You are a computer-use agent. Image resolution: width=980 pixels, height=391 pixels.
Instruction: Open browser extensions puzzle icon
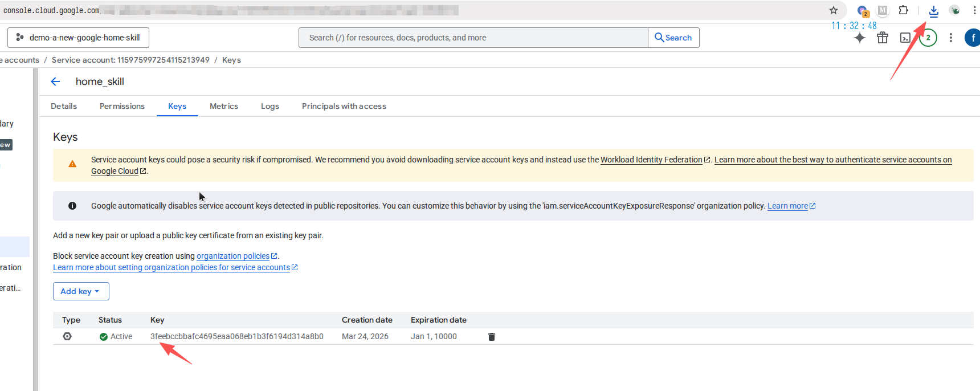904,10
